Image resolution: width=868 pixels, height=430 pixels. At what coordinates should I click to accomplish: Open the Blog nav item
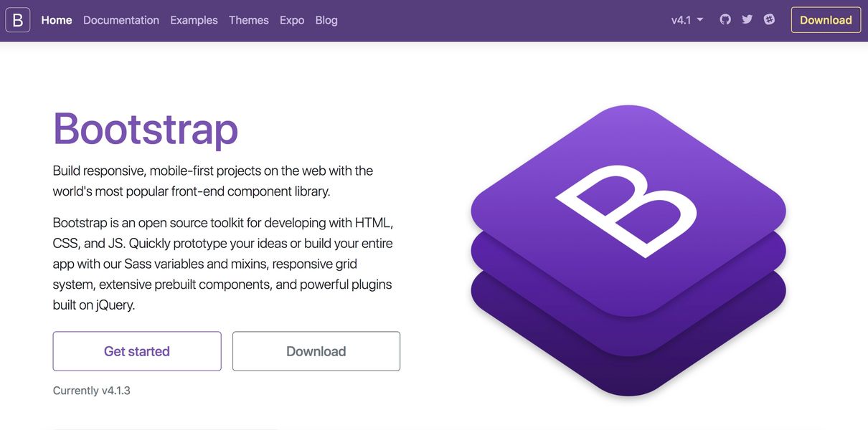click(x=326, y=20)
